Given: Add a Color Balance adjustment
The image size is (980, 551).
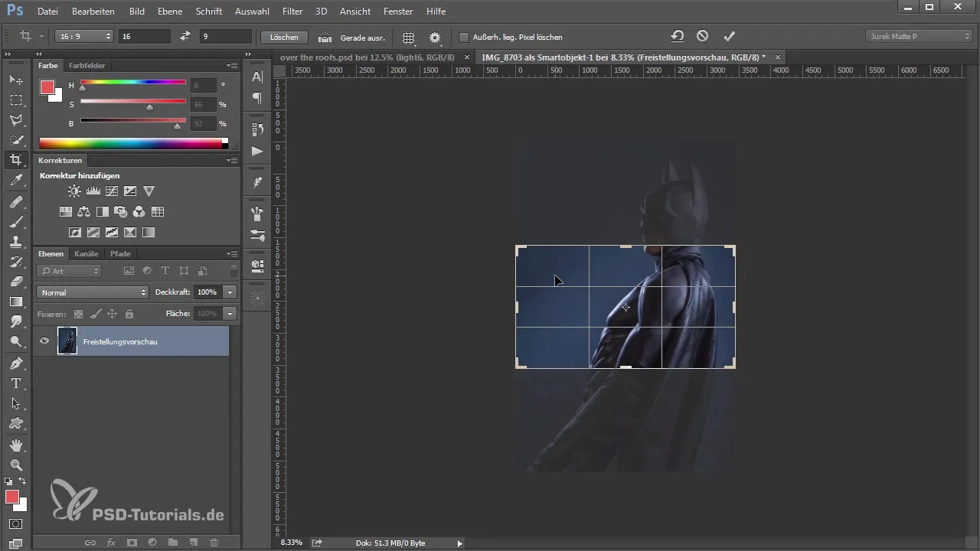Looking at the screenshot, I should pyautogui.click(x=84, y=212).
